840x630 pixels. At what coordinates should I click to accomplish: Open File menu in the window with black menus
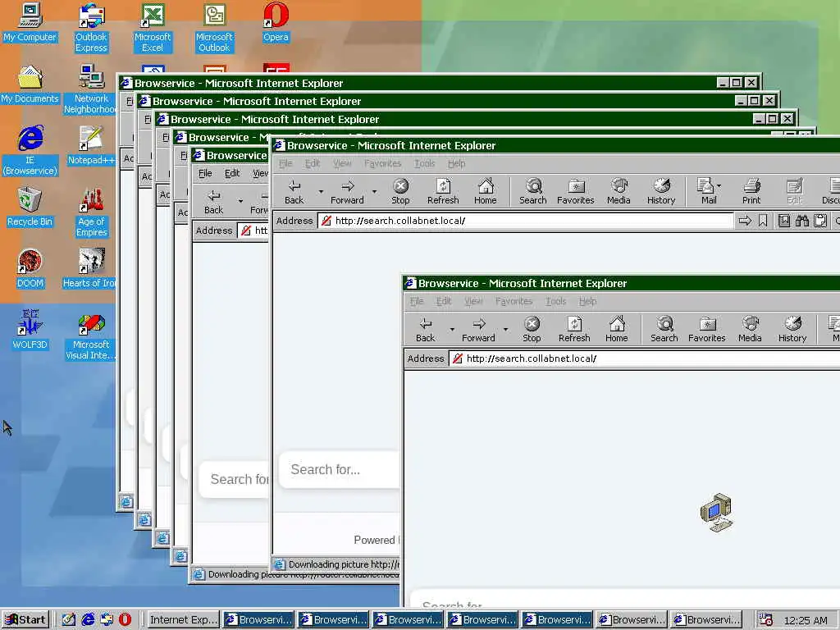point(205,173)
